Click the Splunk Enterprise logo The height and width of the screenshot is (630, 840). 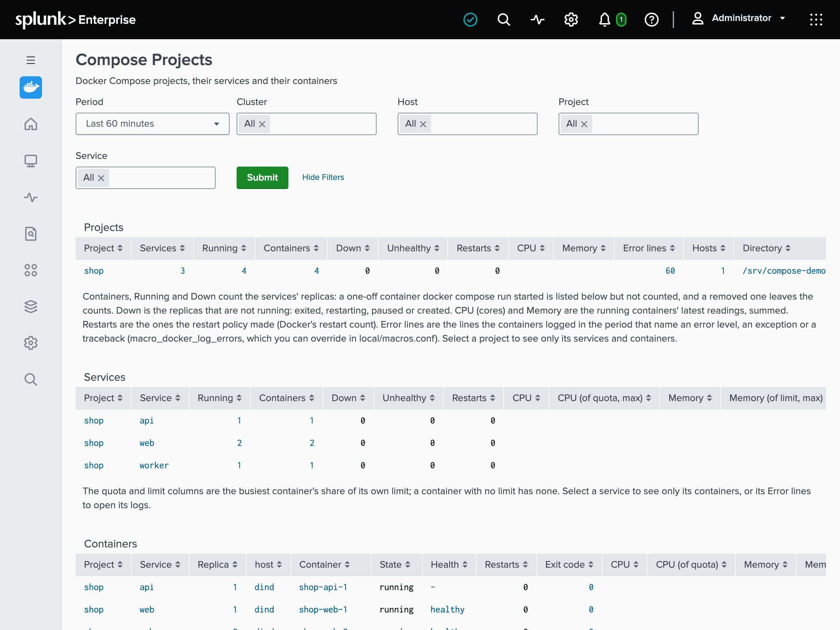coord(75,19)
